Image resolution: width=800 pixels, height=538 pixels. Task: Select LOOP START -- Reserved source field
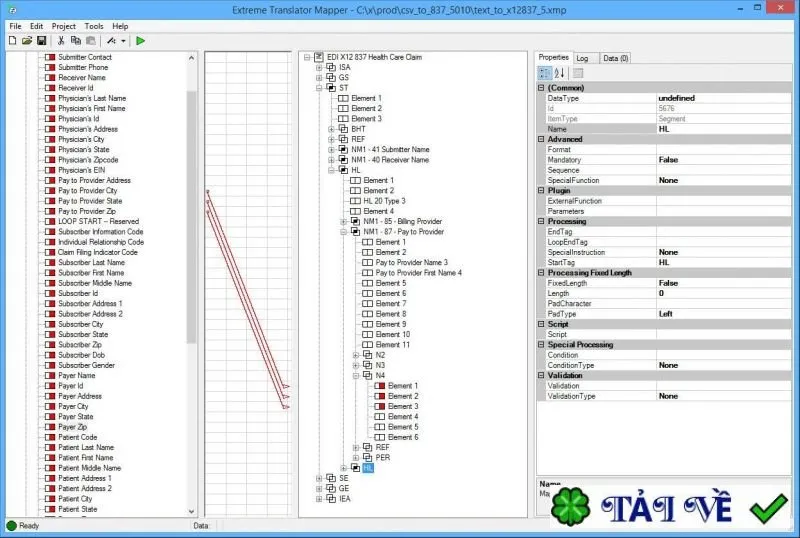click(98, 222)
